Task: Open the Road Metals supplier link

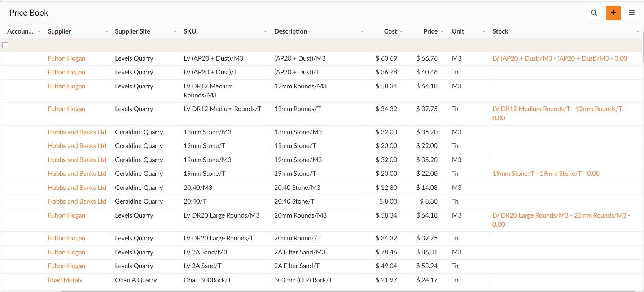Action: pos(65,280)
